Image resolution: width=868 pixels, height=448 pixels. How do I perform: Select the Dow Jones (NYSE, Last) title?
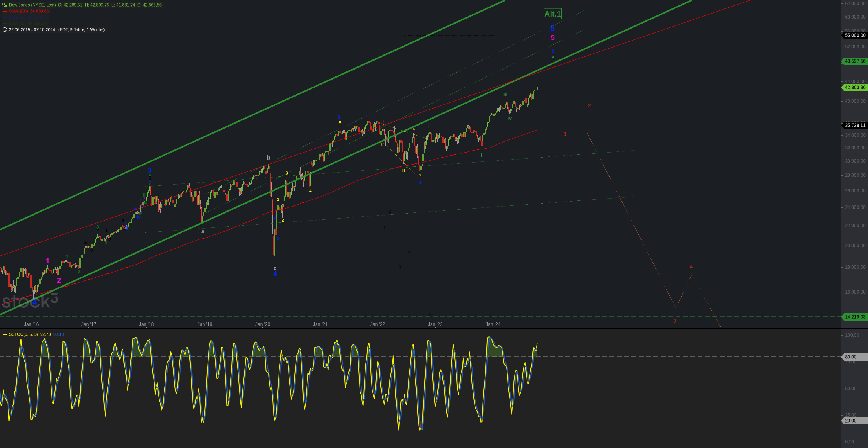(x=32, y=5)
